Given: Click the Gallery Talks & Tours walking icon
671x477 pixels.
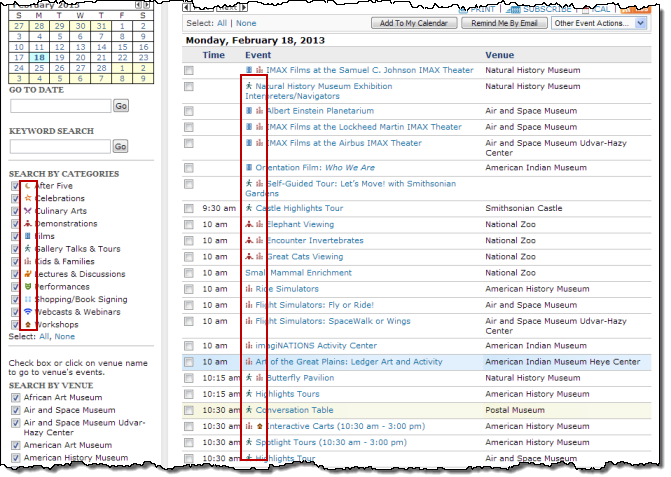Looking at the screenshot, I should point(28,249).
